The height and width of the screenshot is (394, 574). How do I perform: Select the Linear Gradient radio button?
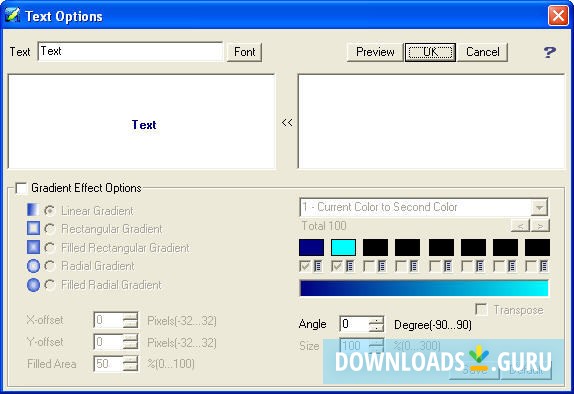coord(49,211)
